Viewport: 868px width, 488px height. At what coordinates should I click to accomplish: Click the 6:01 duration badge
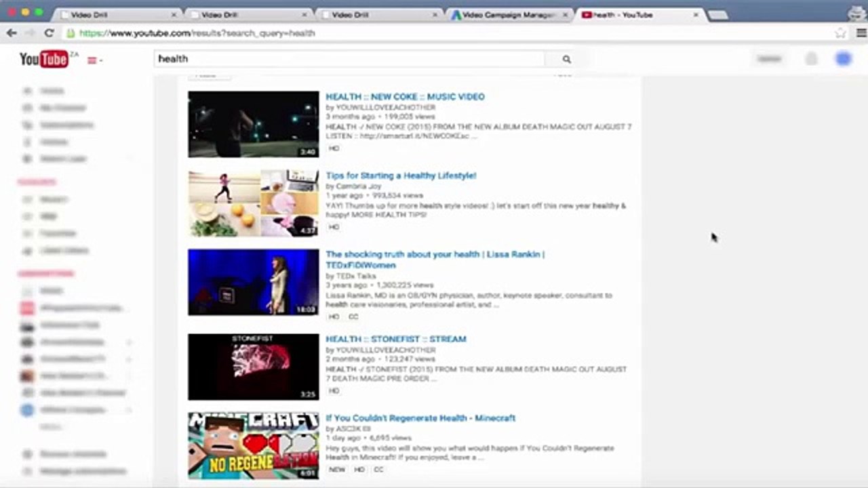click(x=308, y=473)
